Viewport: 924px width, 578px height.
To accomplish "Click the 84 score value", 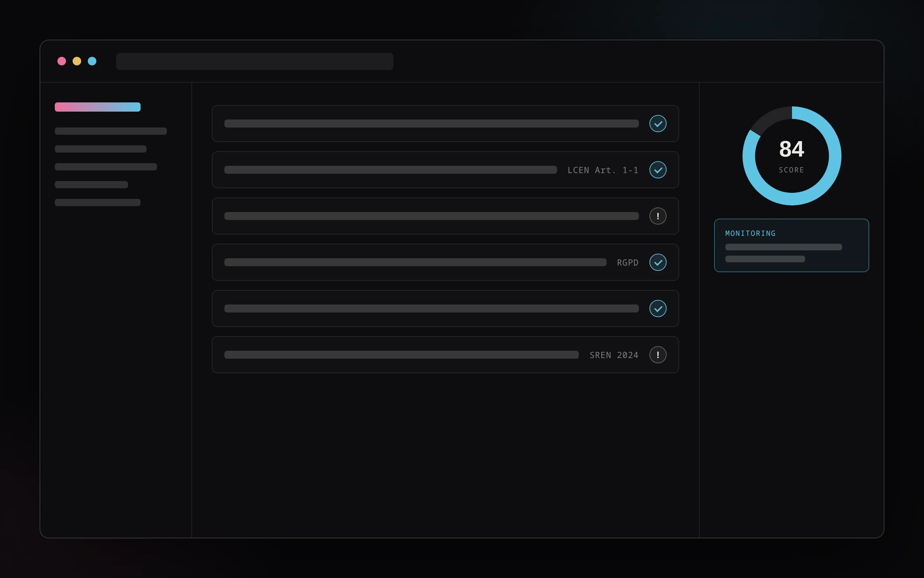I will (792, 149).
